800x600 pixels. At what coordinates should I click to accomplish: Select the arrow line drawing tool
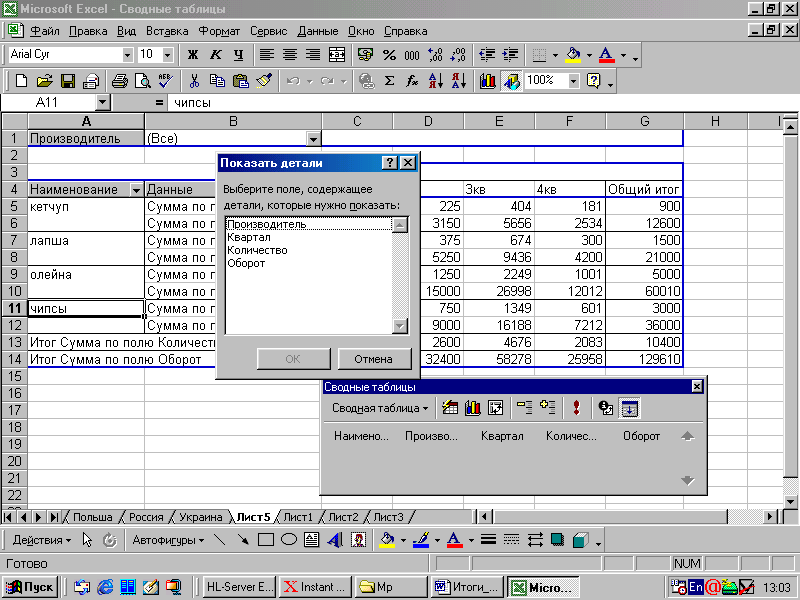pos(243,539)
